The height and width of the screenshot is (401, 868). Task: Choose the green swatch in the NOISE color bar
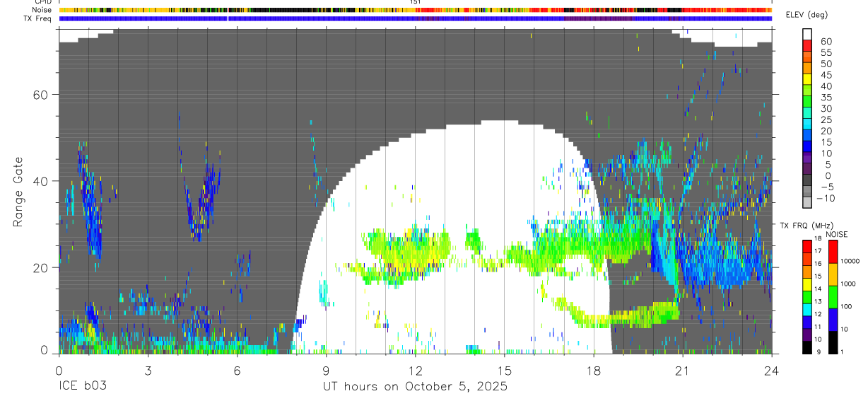tap(833, 297)
